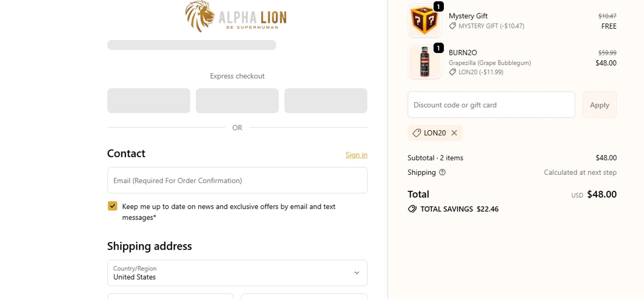Screen dimensions: 644x299
Task: Click the BURN2O LON20 discount tag icon
Action: (453, 72)
